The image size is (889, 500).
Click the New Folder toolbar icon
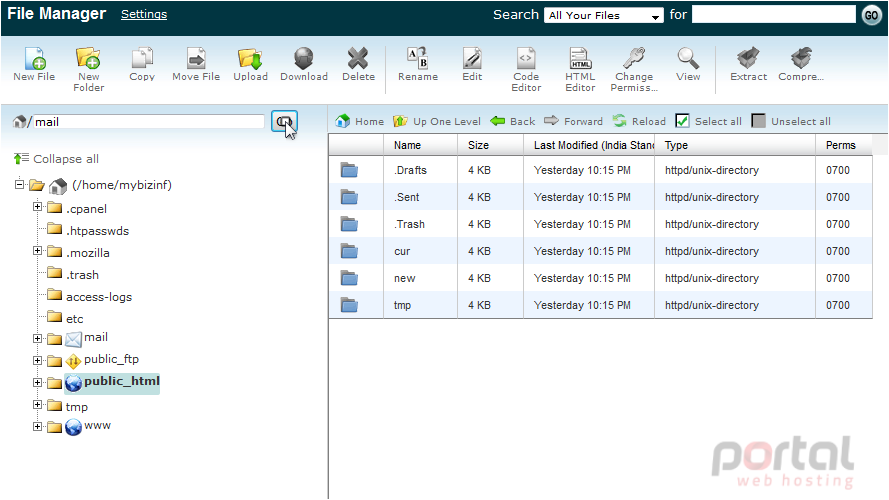coord(88,58)
